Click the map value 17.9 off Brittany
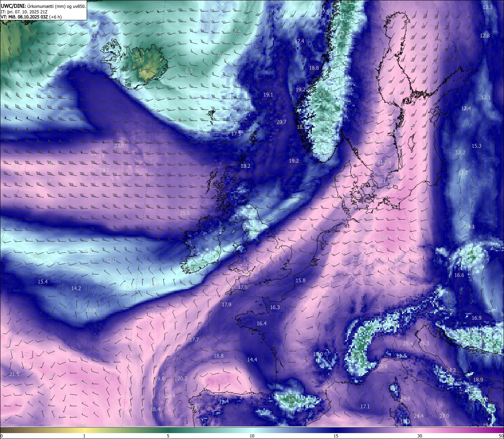This screenshot has height=439, width=504. coord(226,305)
